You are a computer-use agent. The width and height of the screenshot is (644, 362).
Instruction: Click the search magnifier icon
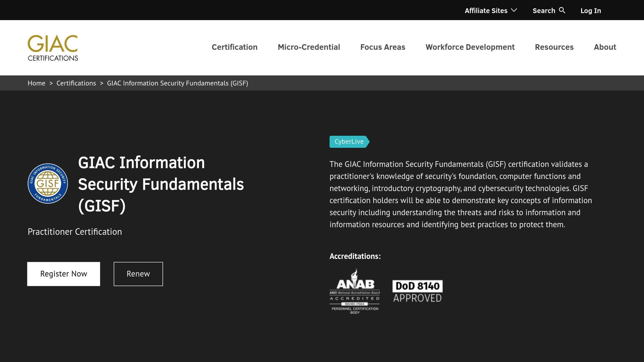[x=562, y=10]
